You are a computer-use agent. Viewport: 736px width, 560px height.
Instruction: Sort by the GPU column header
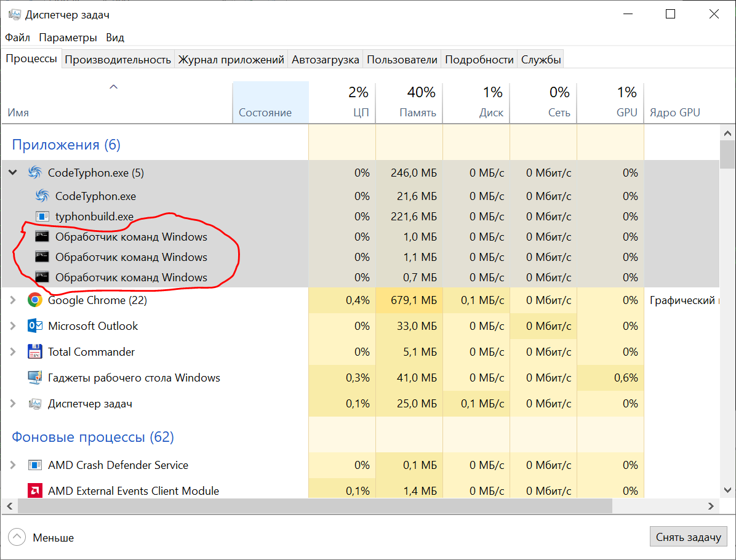pyautogui.click(x=610, y=102)
